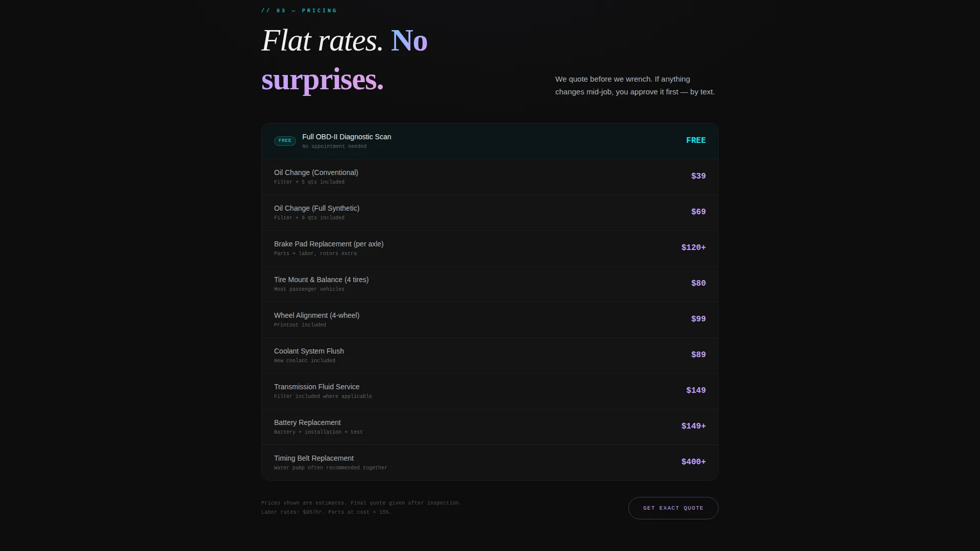Screen dimensions: 980x551
Task: Click the $400+ timing belt price
Action: click(694, 462)
